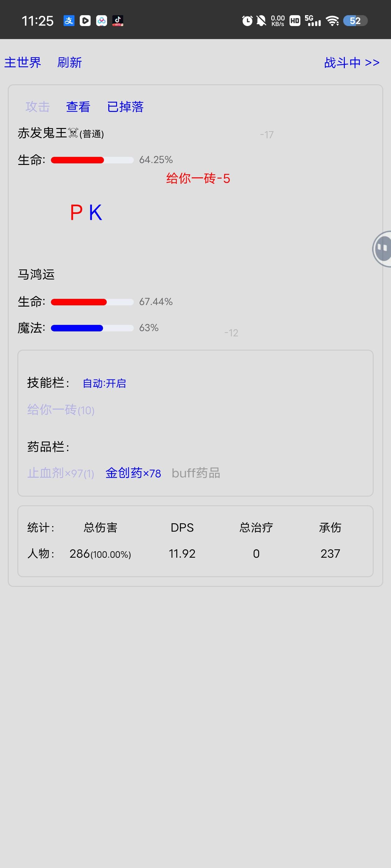
Task: Use skill 给你一砖(10)
Action: coord(61,410)
